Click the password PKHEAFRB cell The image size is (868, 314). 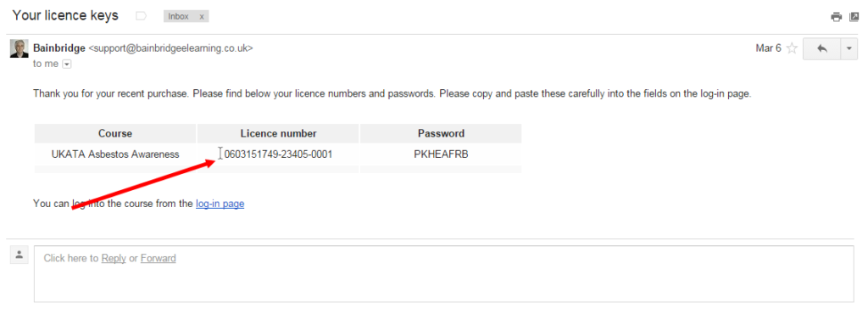pos(441,154)
